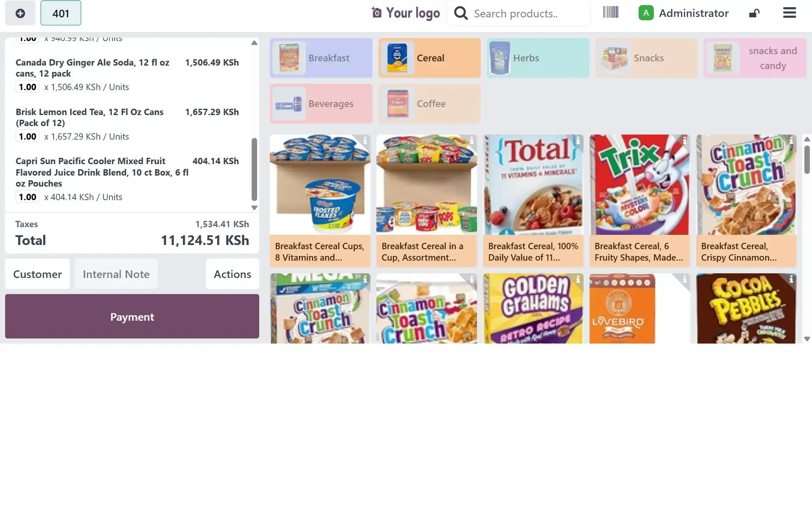Open the barcode scanner icon
812x520 pixels.
click(610, 12)
